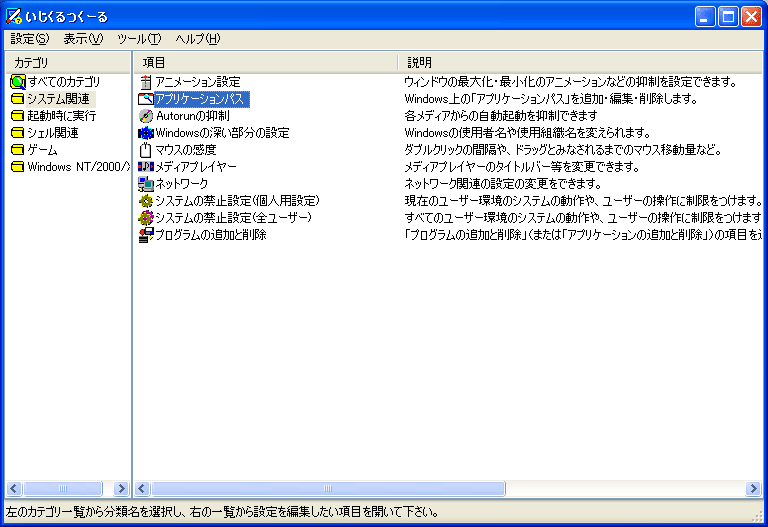768x527 pixels.
Task: Click the システムの禁止設定(個人用設定) gear icon
Action: click(x=145, y=201)
